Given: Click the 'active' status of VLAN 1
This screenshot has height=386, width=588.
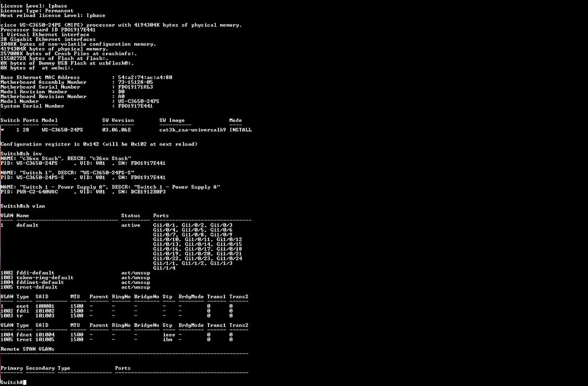Looking at the screenshot, I should [x=131, y=225].
